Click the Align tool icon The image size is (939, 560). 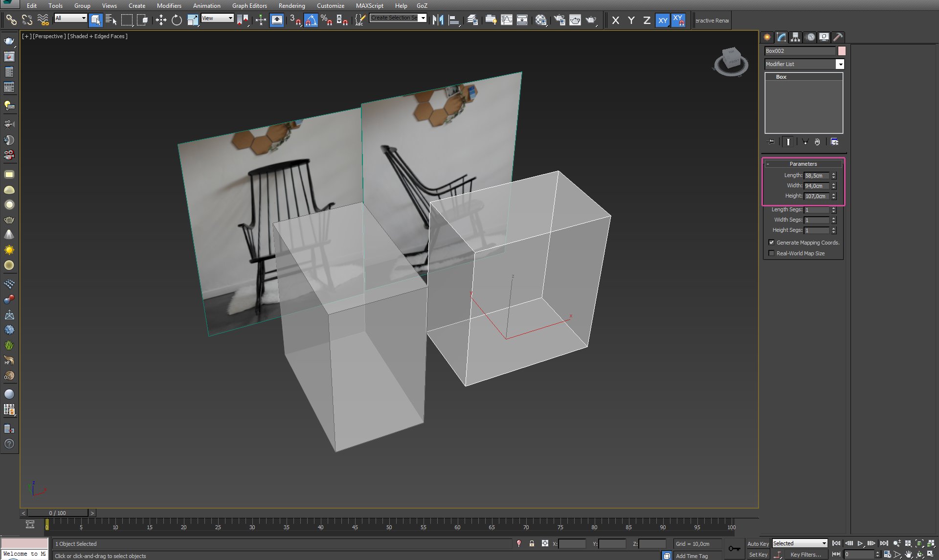pyautogui.click(x=454, y=20)
